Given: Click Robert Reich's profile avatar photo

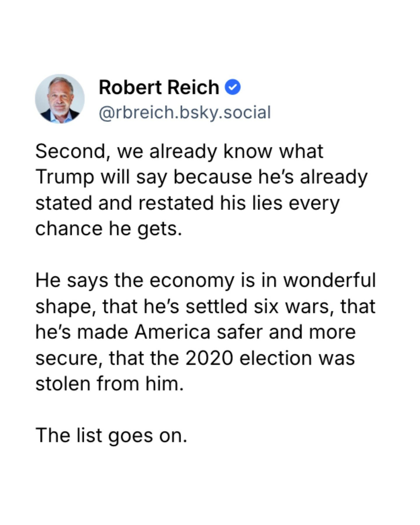Looking at the screenshot, I should (x=60, y=99).
